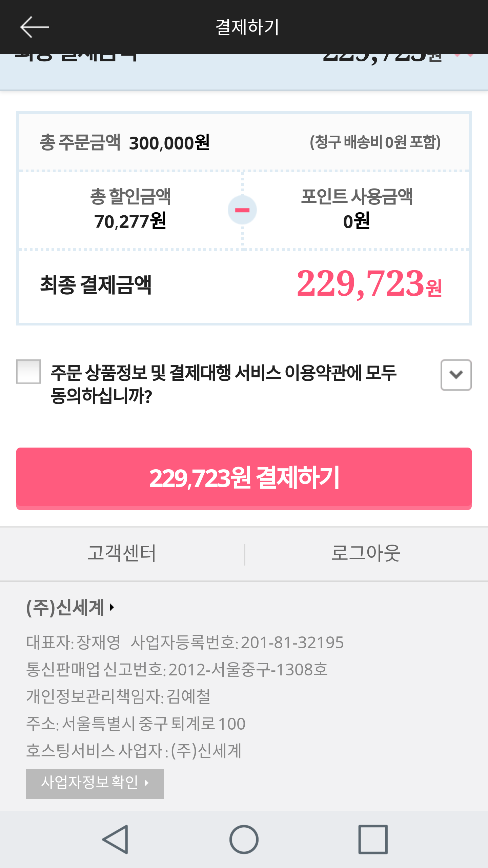Tap the 주소 서울특별시 중구 퇴계로 line
The width and height of the screenshot is (488, 868).
point(136,724)
